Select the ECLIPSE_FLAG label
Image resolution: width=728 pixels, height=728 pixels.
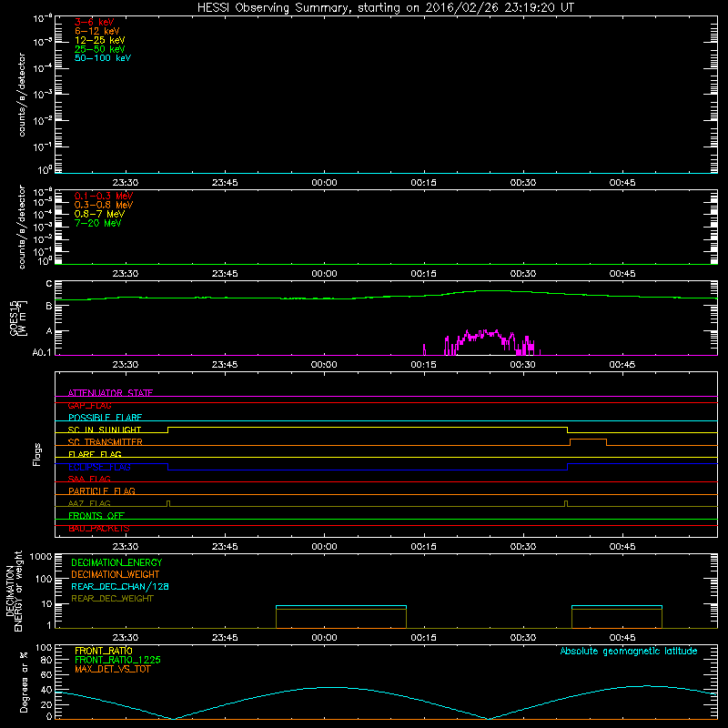pyautogui.click(x=99, y=467)
